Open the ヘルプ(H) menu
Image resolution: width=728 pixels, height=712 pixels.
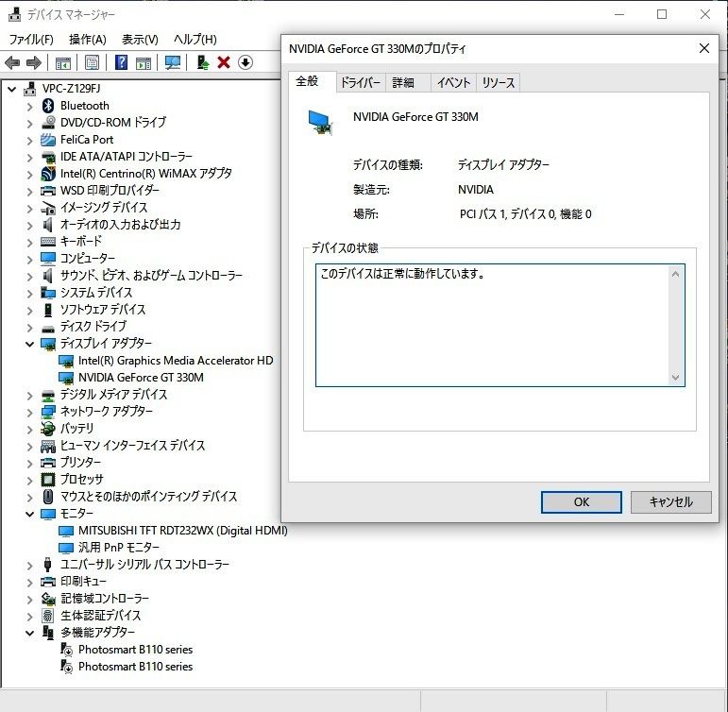195,40
